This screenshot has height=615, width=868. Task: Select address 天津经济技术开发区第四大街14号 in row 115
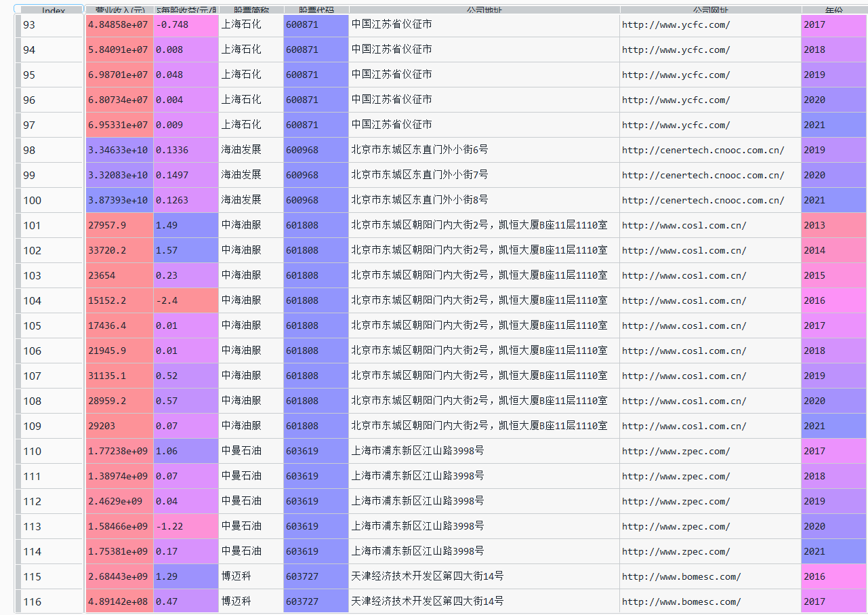tap(484, 576)
